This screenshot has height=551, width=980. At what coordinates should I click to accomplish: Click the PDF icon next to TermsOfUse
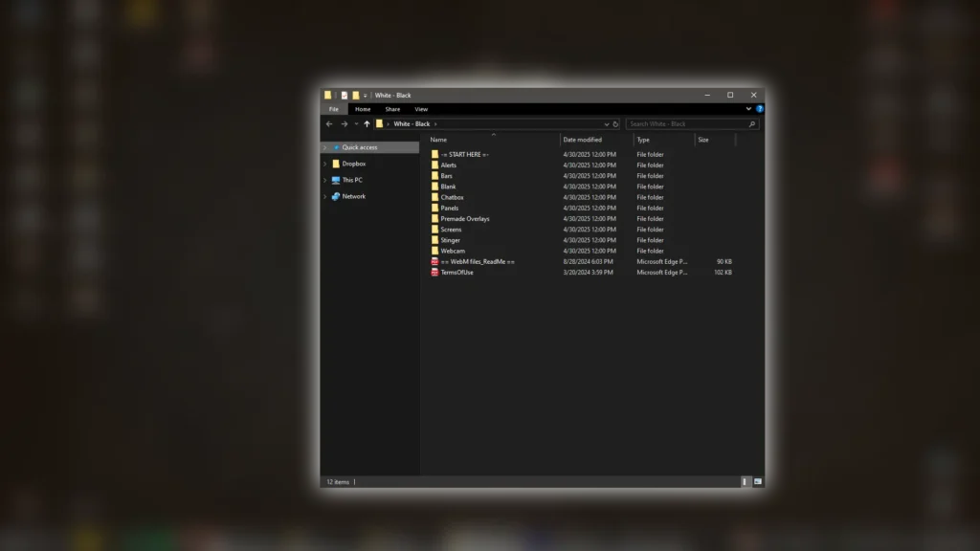(435, 272)
